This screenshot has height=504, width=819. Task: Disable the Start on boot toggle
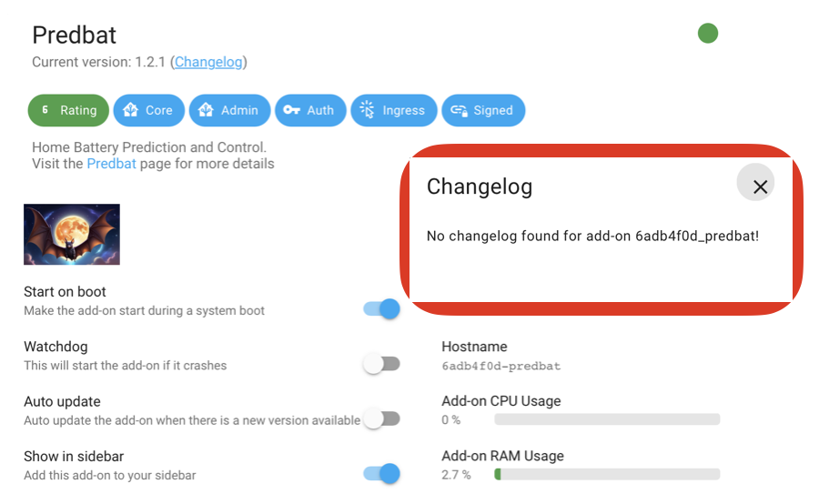click(382, 308)
